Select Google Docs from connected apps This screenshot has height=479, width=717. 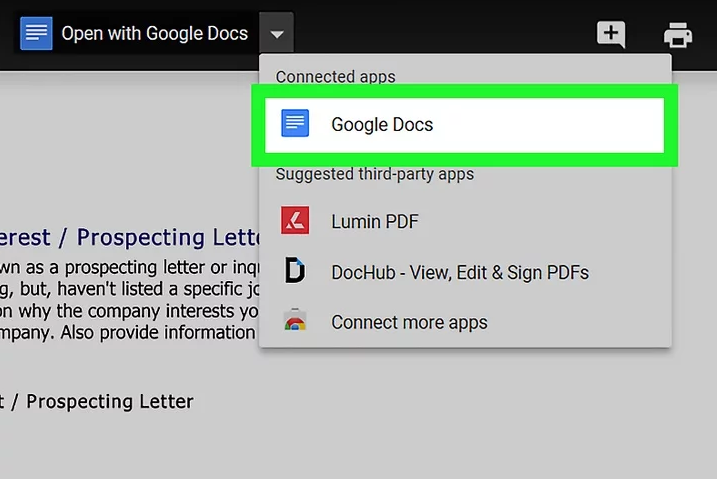(x=382, y=125)
